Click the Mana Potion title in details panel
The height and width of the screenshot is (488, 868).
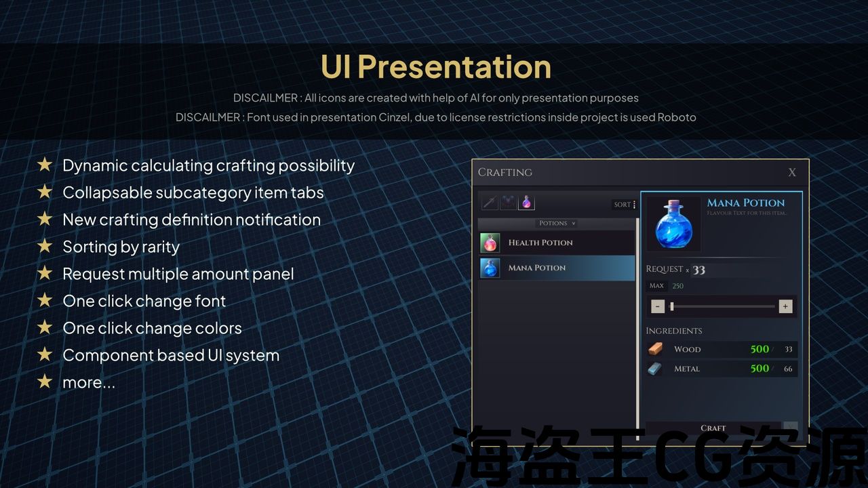coord(745,203)
